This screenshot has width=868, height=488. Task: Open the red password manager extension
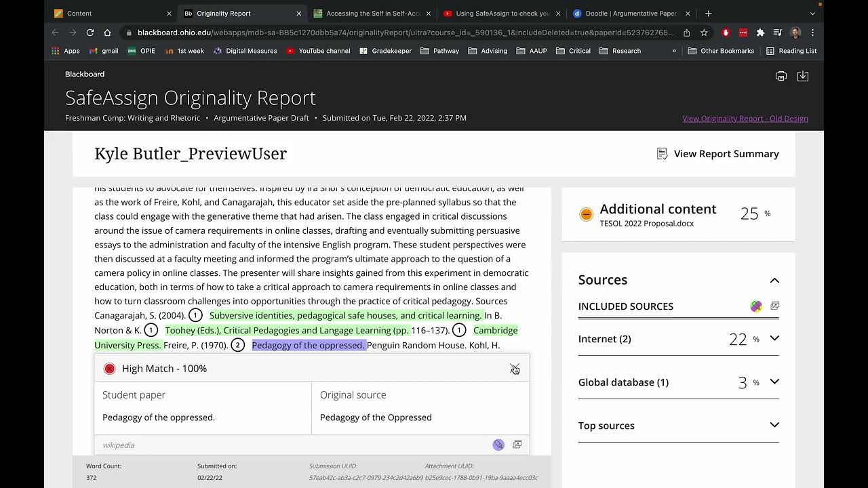(743, 33)
